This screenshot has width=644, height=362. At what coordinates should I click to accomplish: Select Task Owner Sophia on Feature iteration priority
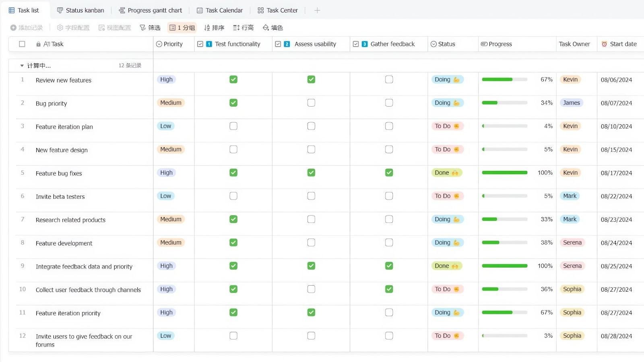[x=572, y=312]
